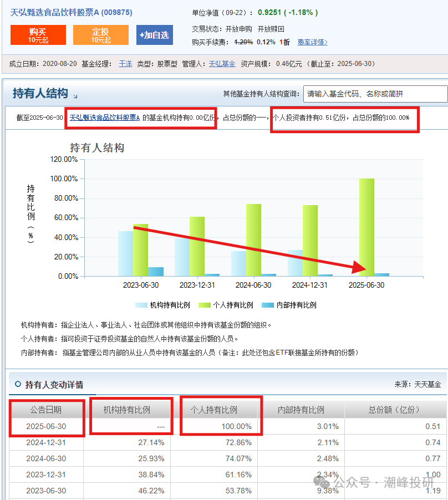Click the green individual bar for 2024-06-30

click(x=253, y=240)
